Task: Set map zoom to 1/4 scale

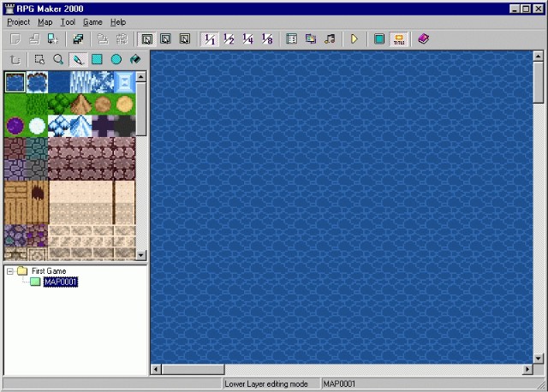Action: pos(247,39)
